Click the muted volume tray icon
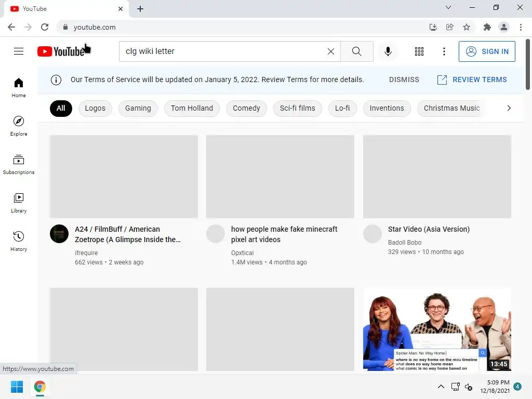The width and height of the screenshot is (532, 399). (469, 387)
